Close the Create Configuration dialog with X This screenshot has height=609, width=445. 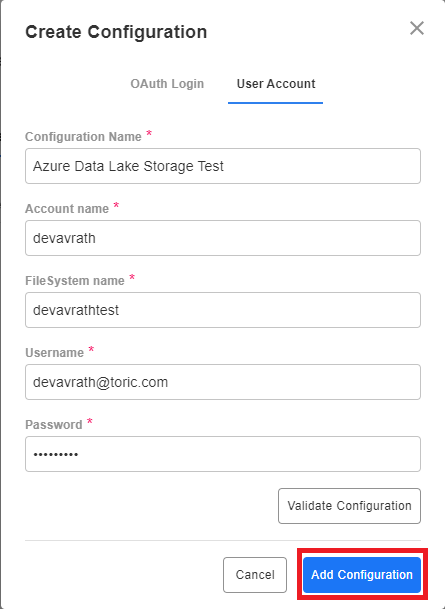[417, 28]
